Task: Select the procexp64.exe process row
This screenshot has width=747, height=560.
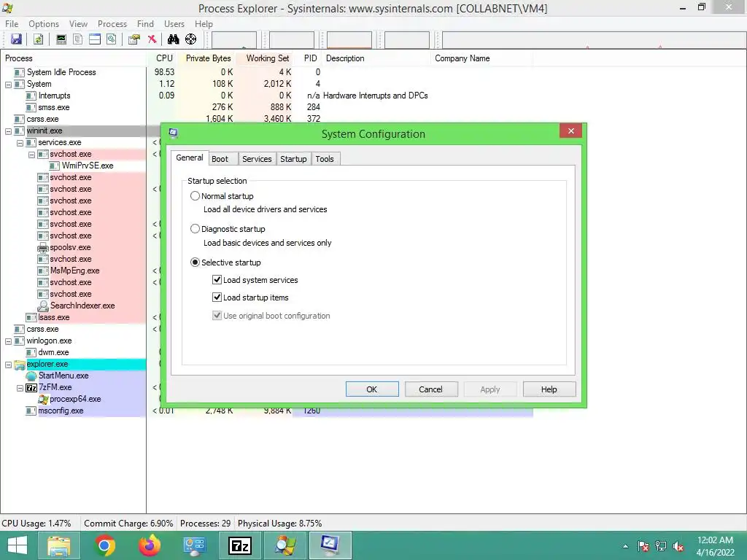Action: (75, 399)
